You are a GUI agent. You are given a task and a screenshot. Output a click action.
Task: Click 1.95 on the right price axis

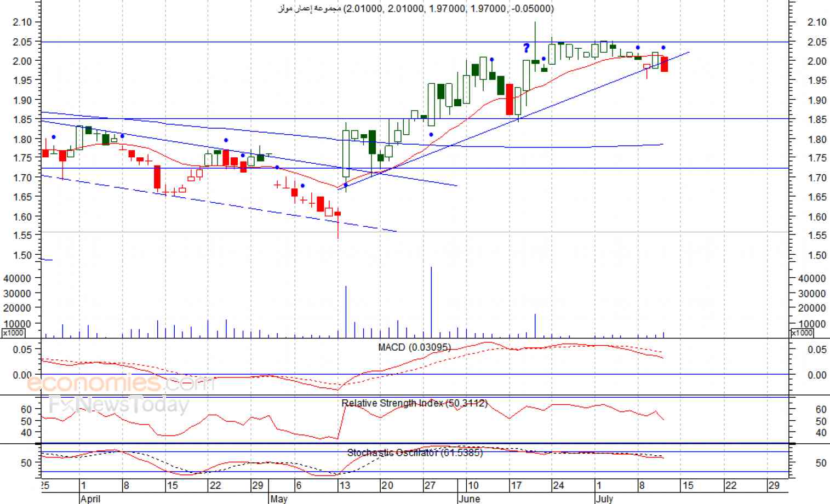(x=817, y=81)
